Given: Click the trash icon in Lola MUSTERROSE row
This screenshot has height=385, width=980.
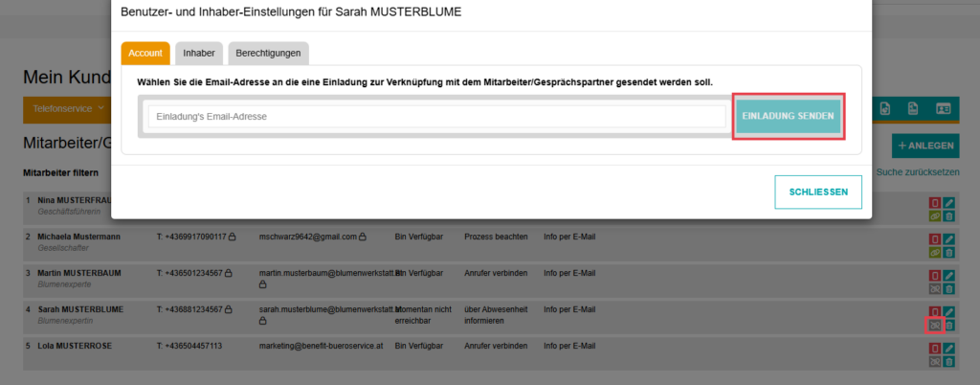Looking at the screenshot, I should [948, 362].
